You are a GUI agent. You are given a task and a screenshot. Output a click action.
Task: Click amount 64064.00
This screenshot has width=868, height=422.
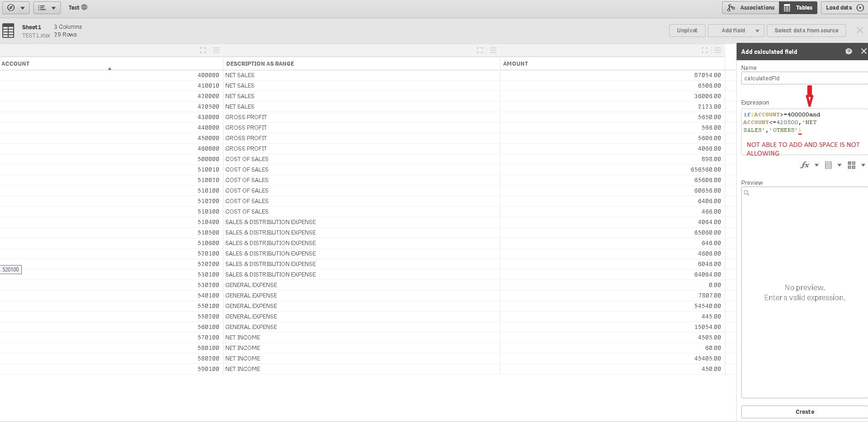[x=707, y=275]
